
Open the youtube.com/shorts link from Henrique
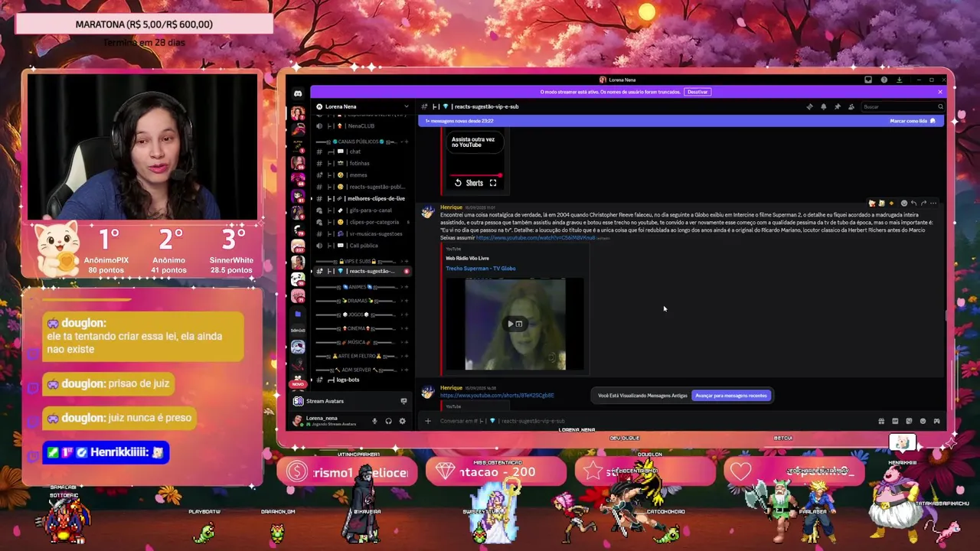[x=497, y=396]
